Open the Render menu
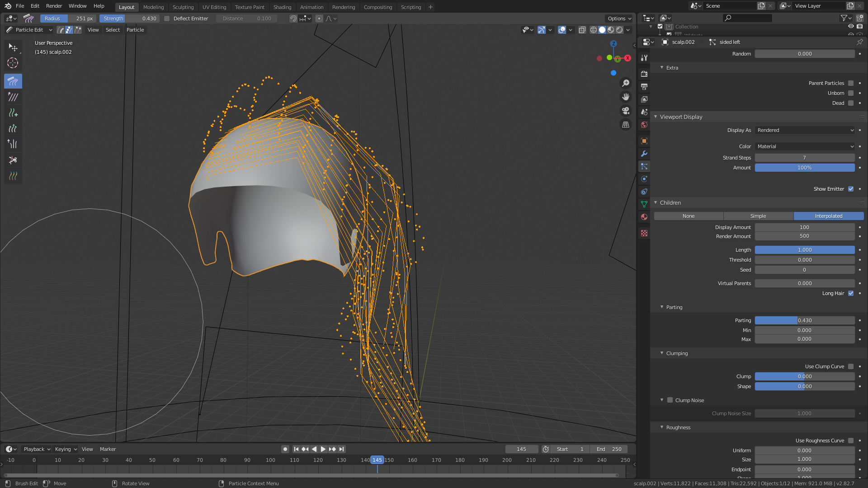Viewport: 868px width, 488px height. 54,6
